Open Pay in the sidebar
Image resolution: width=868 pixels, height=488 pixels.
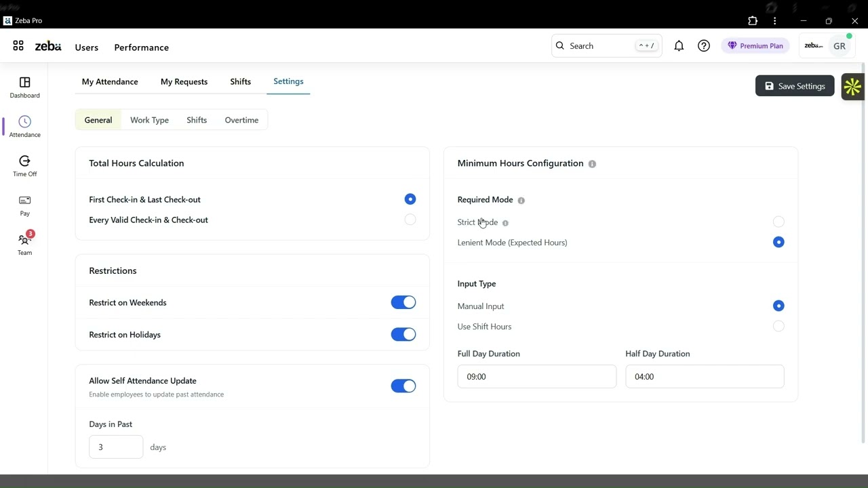pyautogui.click(x=25, y=205)
